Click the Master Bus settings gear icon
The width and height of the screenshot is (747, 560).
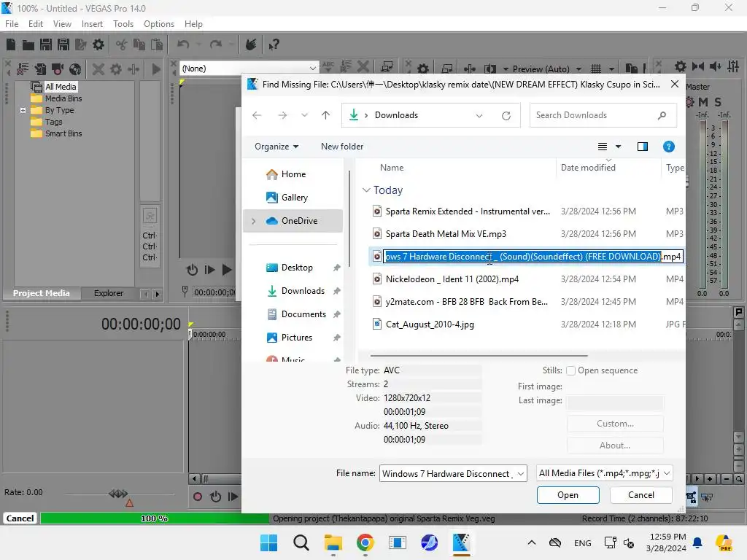pos(681,66)
